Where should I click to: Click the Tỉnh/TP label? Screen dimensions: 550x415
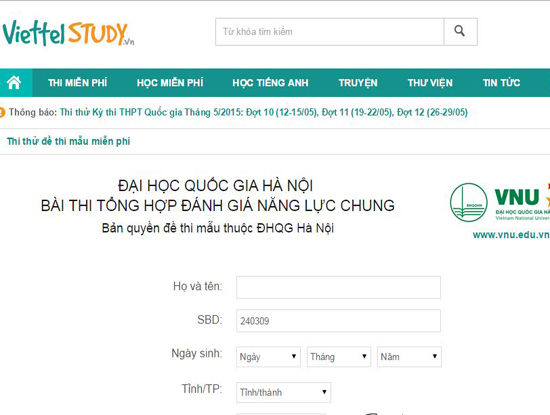click(202, 389)
